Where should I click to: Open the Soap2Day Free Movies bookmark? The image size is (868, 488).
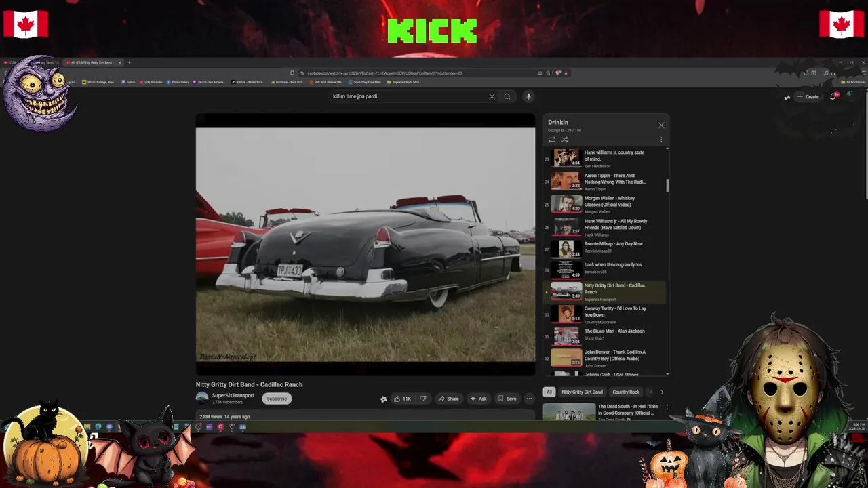click(x=366, y=82)
